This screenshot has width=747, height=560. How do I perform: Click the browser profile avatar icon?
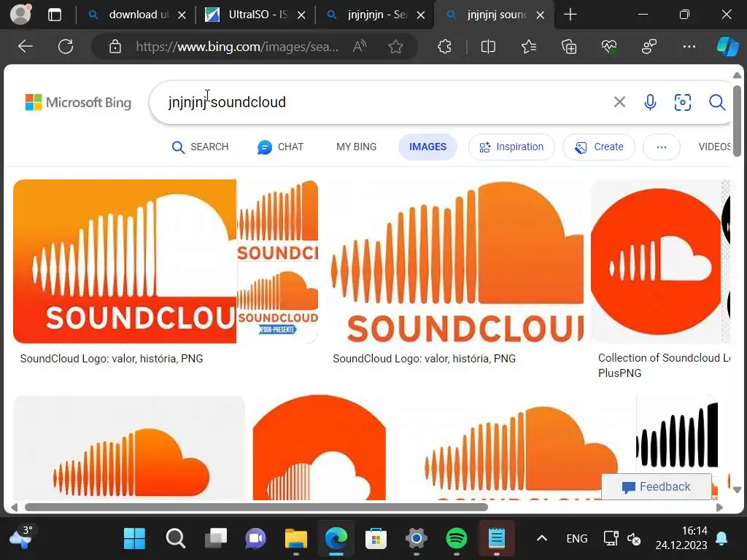[x=21, y=15]
